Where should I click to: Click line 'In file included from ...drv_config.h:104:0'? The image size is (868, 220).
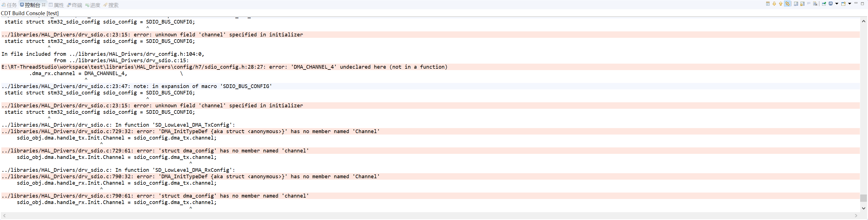(x=103, y=54)
